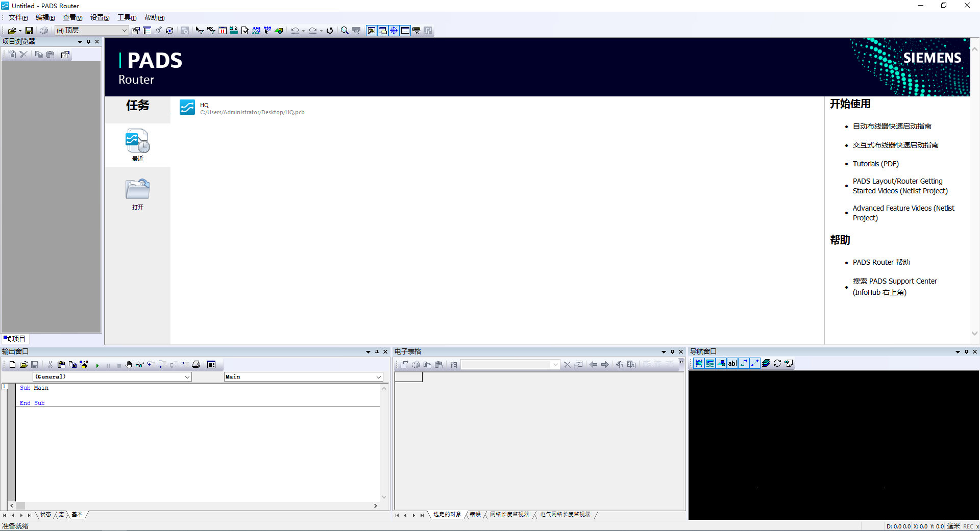Click the Open folder icon under Tasks
Image resolution: width=980 pixels, height=531 pixels.
tap(137, 190)
